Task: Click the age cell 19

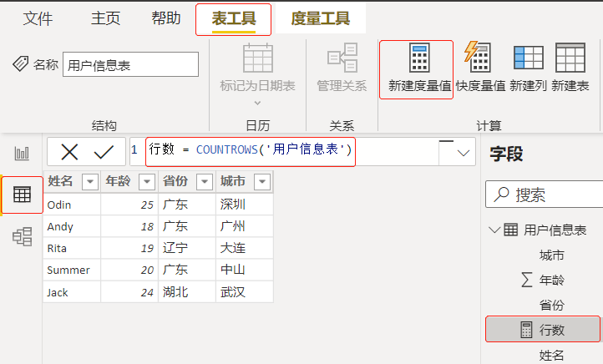Action: tap(129, 248)
